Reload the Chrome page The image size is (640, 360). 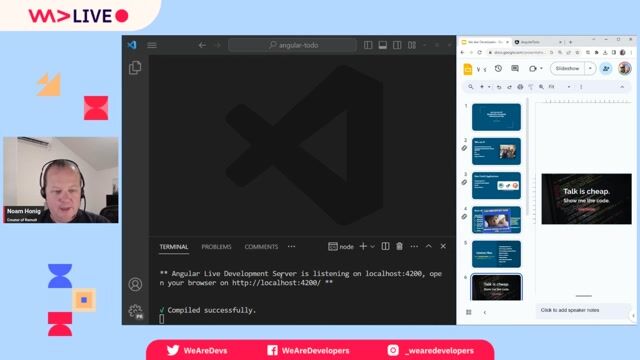(480, 53)
